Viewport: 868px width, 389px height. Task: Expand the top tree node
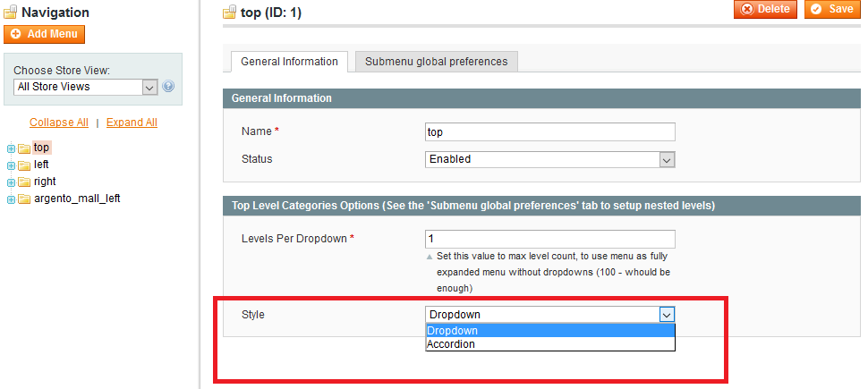click(11, 148)
